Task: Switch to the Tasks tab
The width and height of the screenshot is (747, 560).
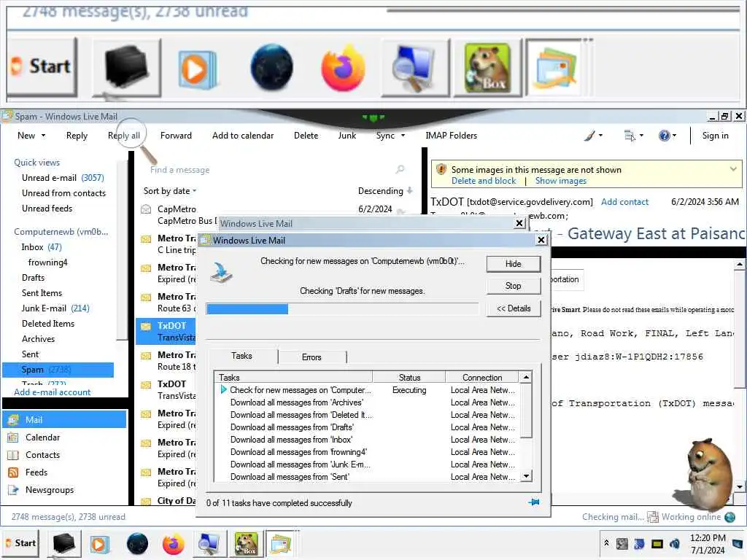Action: (241, 356)
